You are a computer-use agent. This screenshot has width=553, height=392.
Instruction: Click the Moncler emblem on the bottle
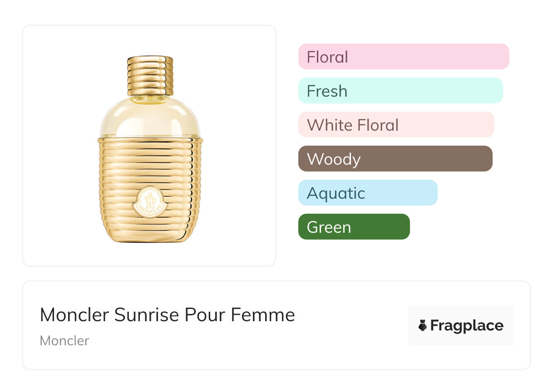coord(150,205)
